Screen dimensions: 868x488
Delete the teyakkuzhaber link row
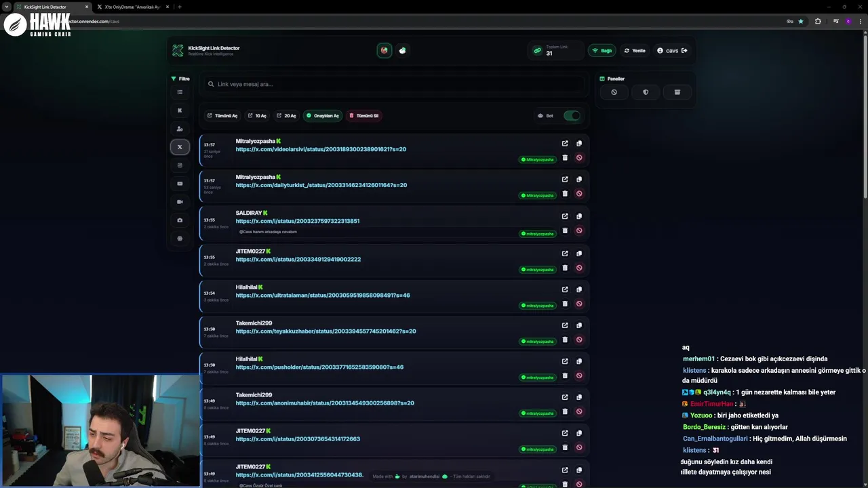point(565,340)
